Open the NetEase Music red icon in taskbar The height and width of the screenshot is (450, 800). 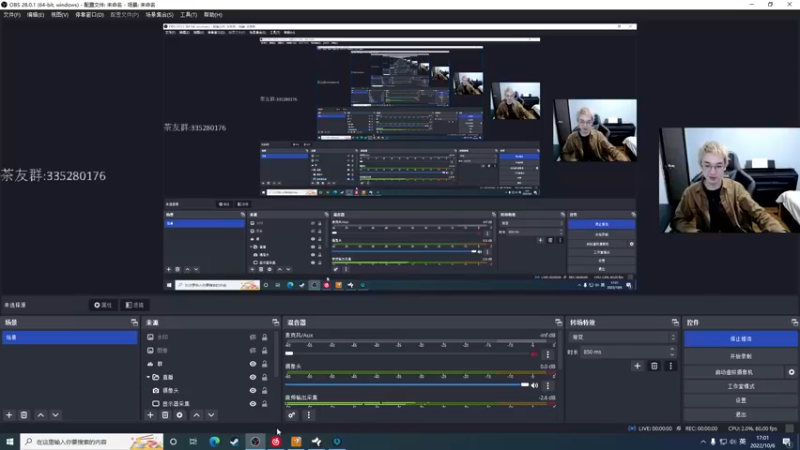(x=276, y=441)
